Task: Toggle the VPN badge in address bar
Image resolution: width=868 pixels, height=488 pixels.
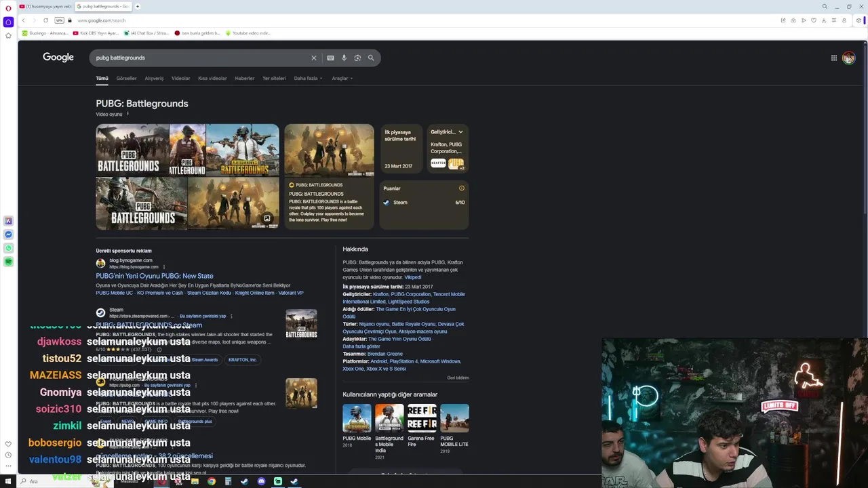Action: pyautogui.click(x=59, y=20)
